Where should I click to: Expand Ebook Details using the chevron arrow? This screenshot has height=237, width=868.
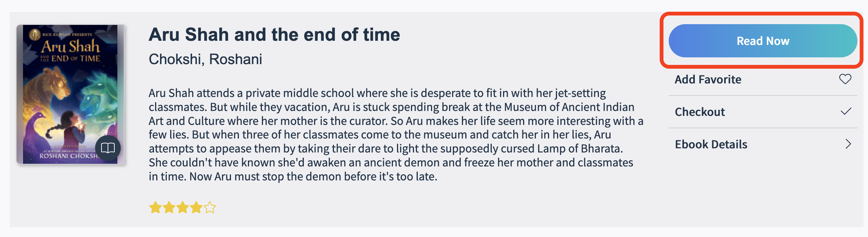pyautogui.click(x=848, y=144)
